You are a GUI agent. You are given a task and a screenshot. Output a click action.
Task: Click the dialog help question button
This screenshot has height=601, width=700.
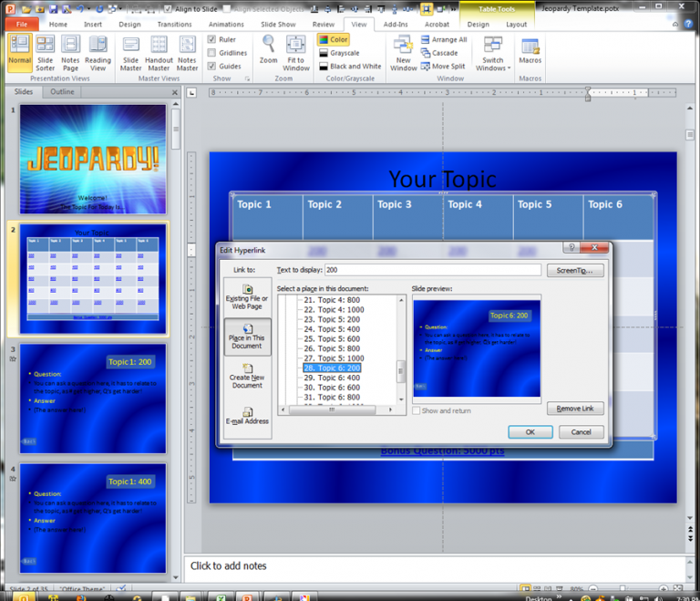click(571, 247)
